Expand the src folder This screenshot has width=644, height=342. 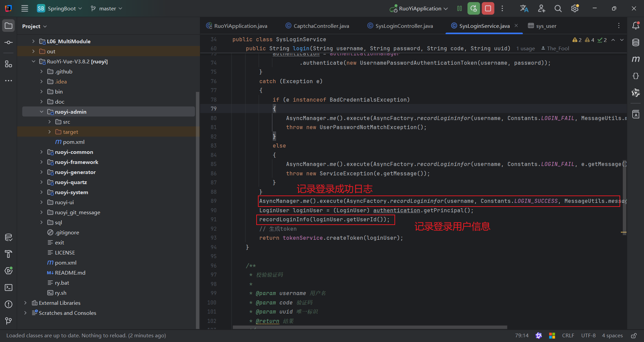point(49,122)
